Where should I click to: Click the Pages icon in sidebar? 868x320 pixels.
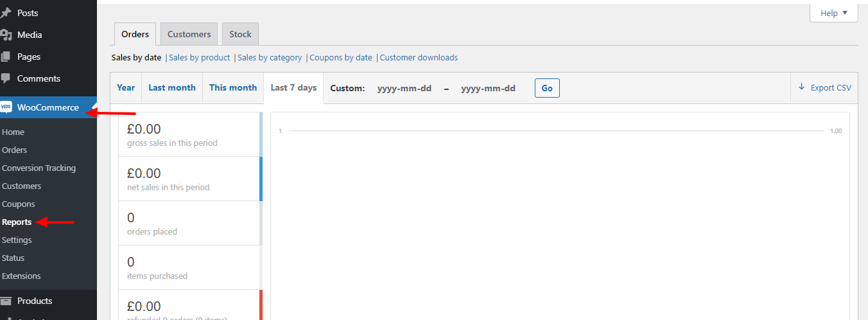coord(6,57)
